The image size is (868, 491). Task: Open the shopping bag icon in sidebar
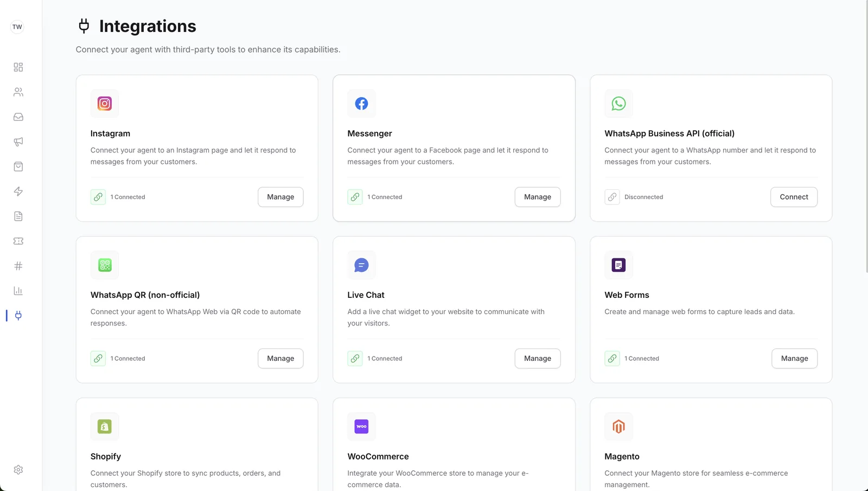[x=18, y=167]
